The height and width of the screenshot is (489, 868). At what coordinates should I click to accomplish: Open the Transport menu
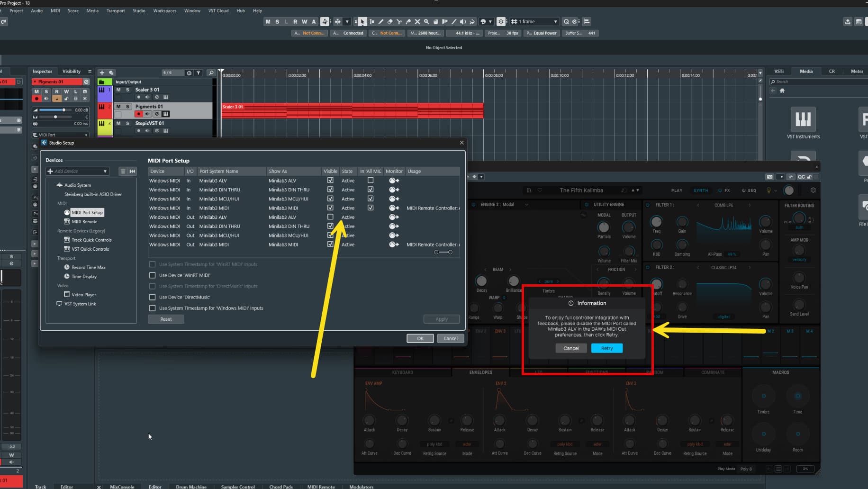click(x=116, y=10)
